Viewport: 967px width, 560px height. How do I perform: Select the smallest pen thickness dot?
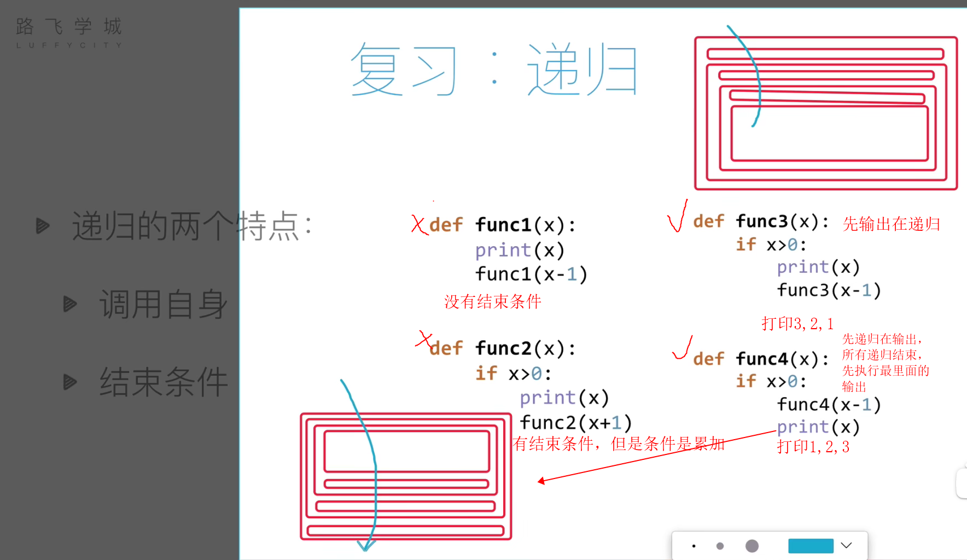click(x=694, y=546)
